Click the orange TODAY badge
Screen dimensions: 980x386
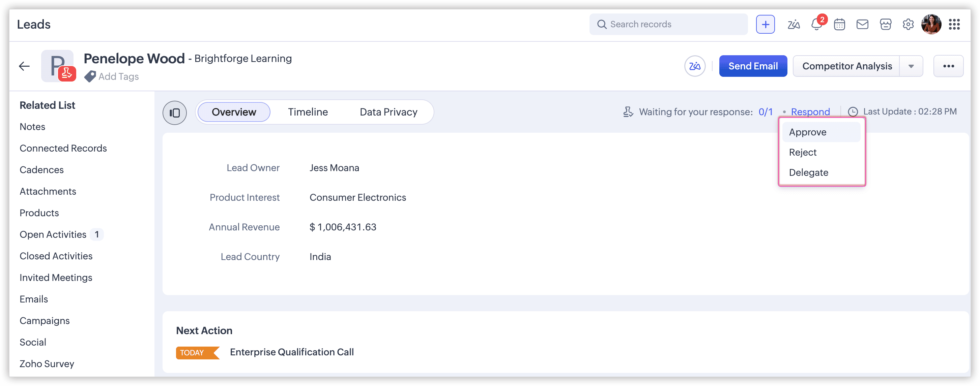coord(197,353)
